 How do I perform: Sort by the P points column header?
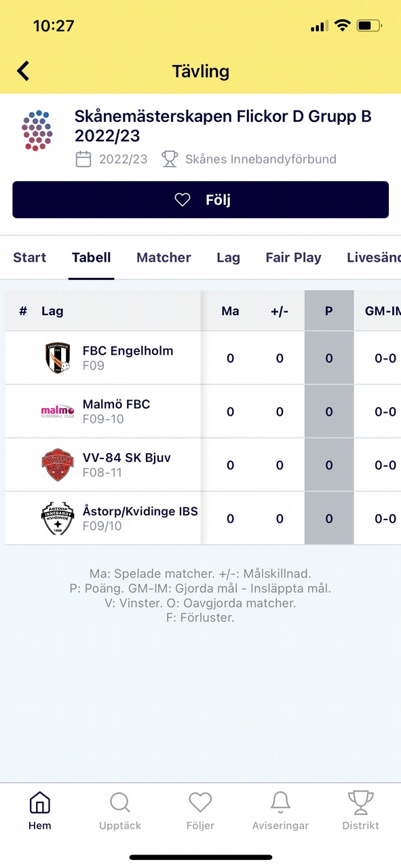pos(329,311)
